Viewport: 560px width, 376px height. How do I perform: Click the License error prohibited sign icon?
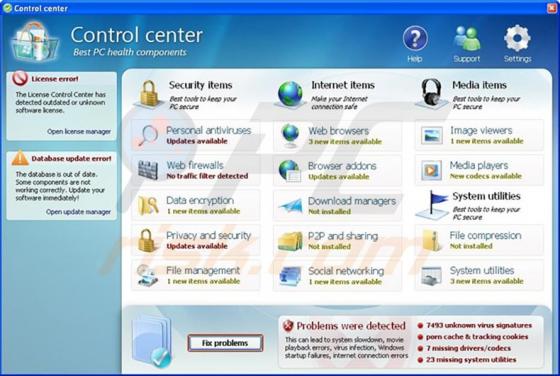[20, 78]
